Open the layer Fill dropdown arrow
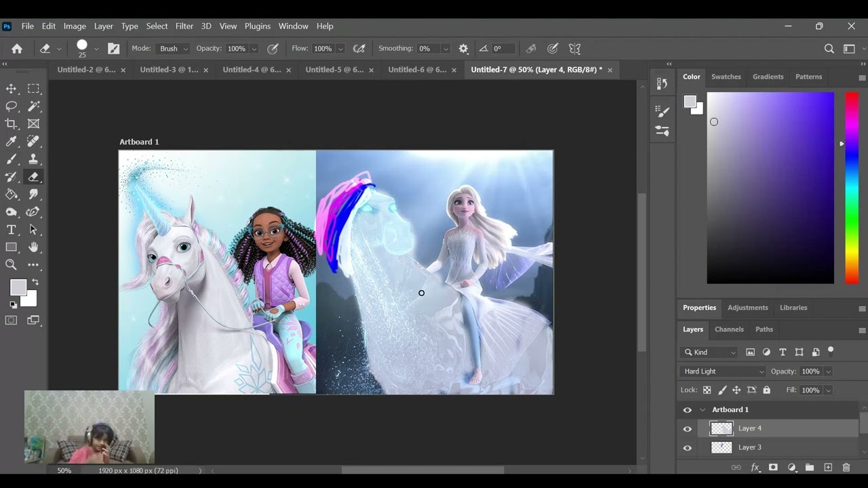The width and height of the screenshot is (868, 488). (828, 390)
